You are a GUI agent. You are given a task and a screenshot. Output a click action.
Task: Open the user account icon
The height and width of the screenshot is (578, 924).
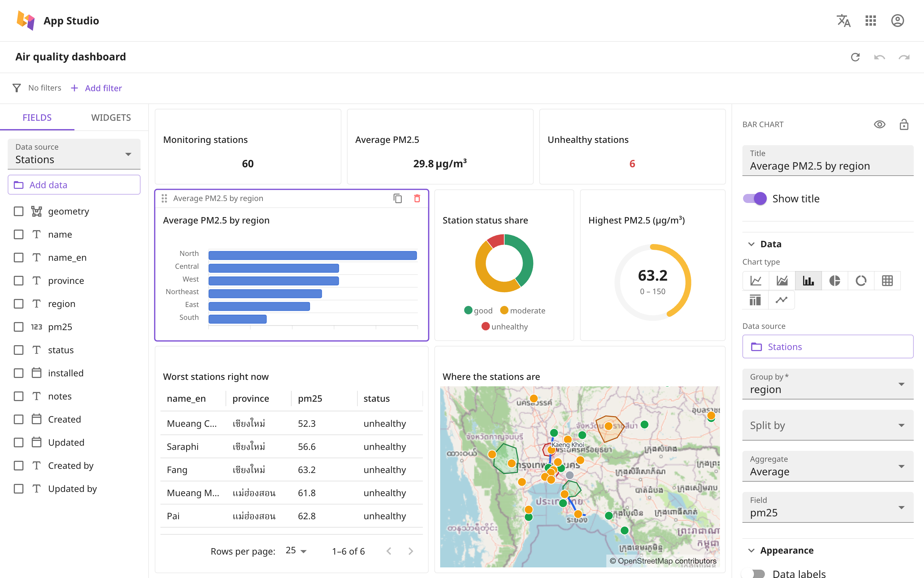click(x=897, y=21)
